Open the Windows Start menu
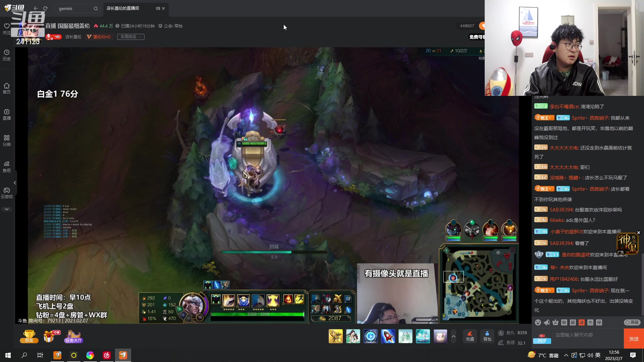Image resolution: width=644 pixels, height=362 pixels. 8,355
